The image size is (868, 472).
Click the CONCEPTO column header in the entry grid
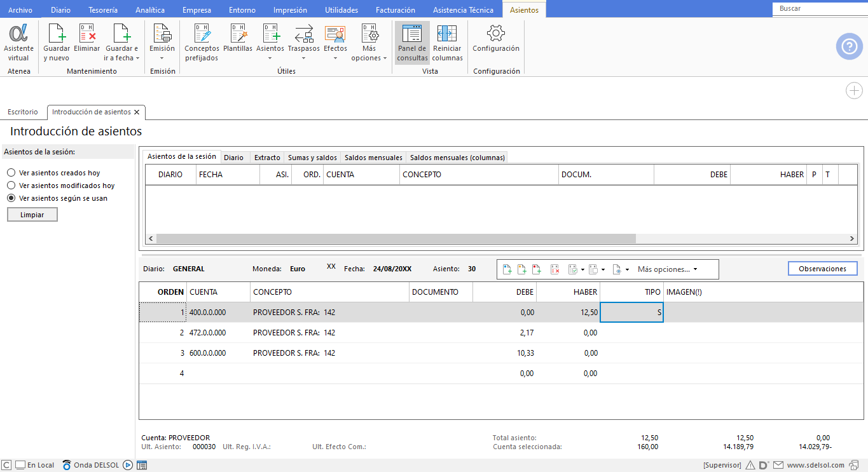pyautogui.click(x=330, y=292)
